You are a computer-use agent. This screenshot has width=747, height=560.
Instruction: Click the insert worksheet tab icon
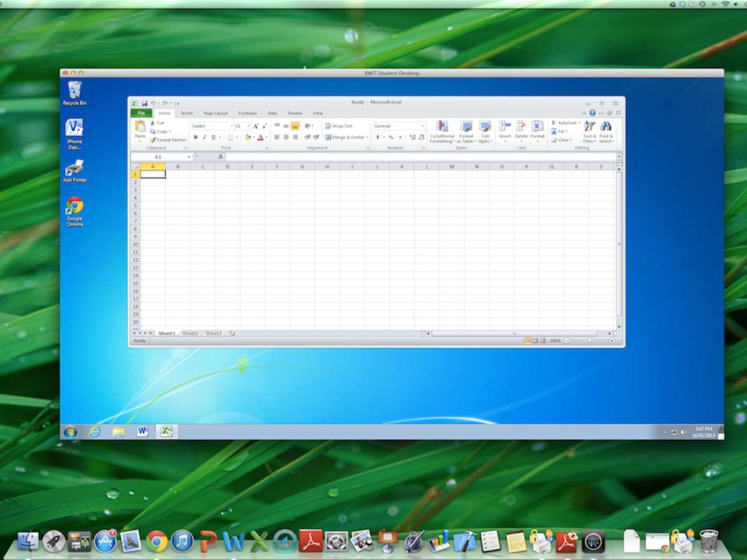click(232, 334)
